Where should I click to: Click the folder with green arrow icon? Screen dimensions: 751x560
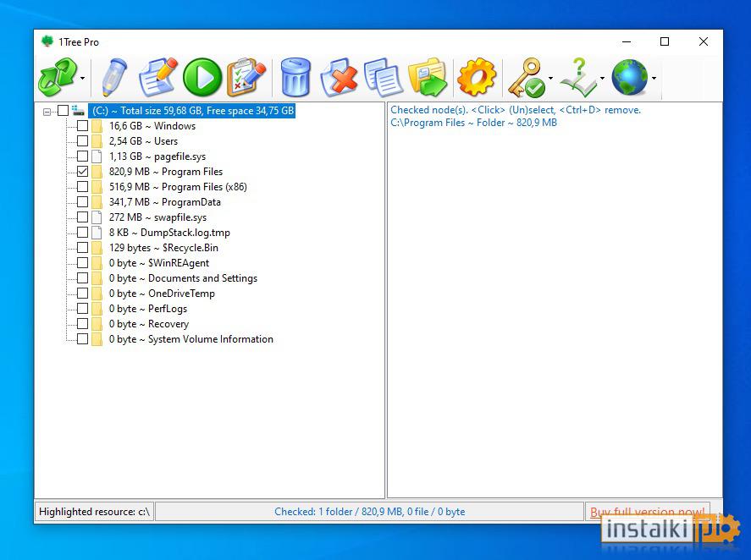tap(428, 77)
